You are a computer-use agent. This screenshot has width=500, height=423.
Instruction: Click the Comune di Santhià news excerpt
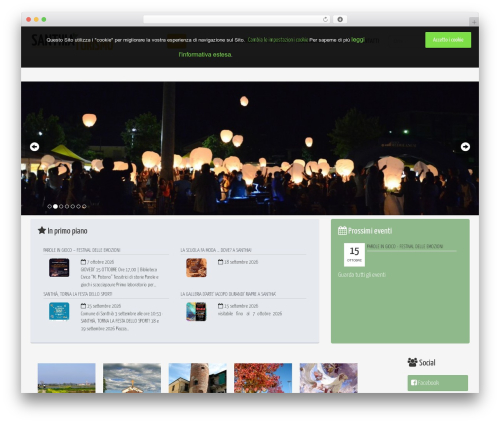click(x=121, y=321)
